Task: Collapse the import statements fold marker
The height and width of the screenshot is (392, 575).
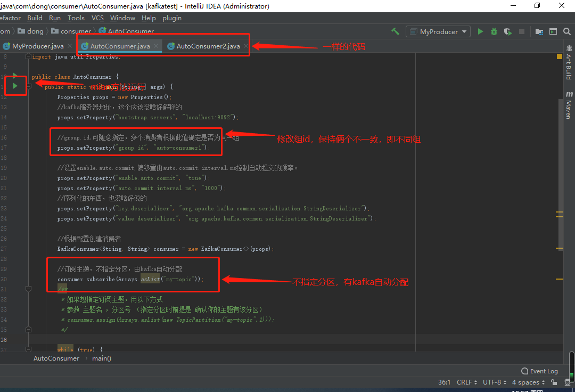Action: click(x=28, y=56)
